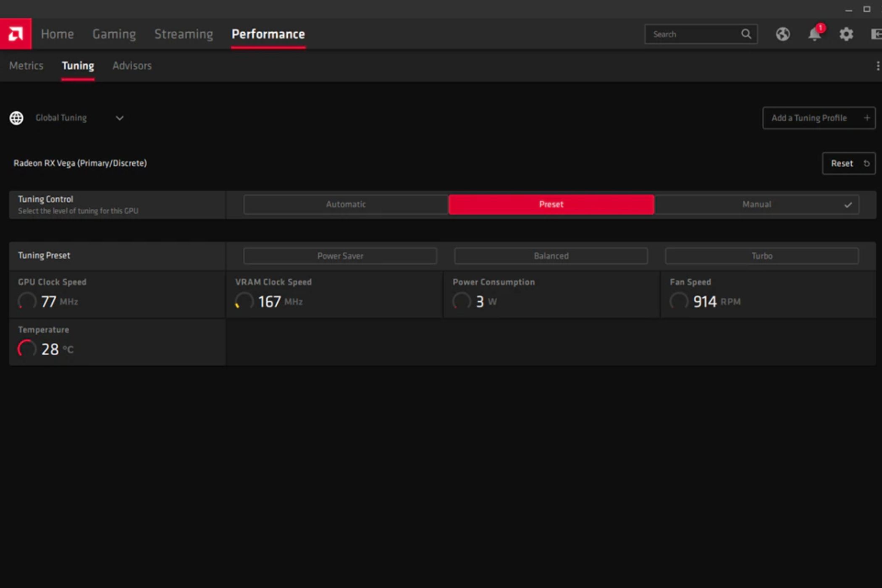Open the Gaming tab
Viewport: 882px width, 588px height.
tap(114, 34)
